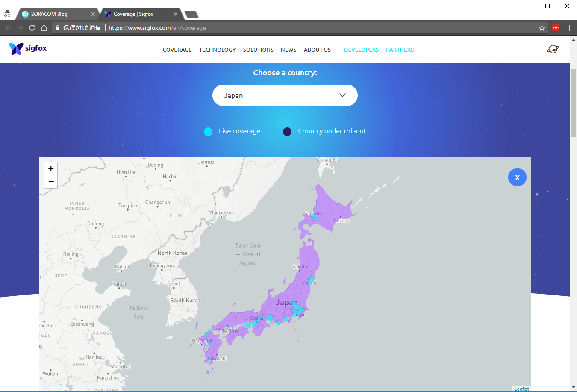Click the Leaflet attribution link
Screen dimensions: 577x392
pyautogui.click(x=521, y=389)
